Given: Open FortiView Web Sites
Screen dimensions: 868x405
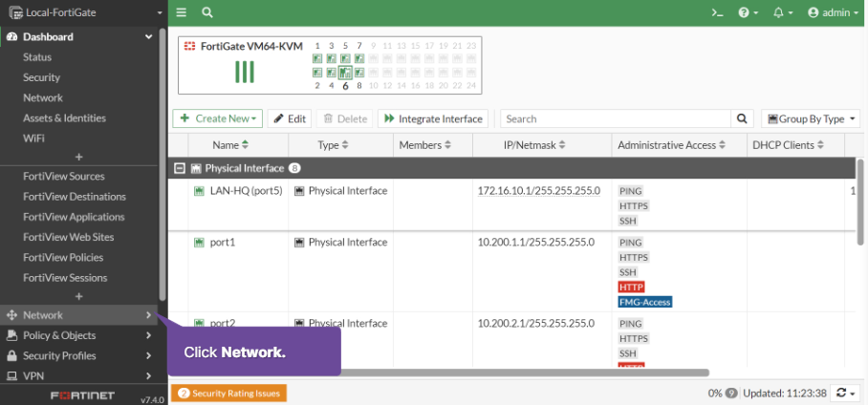Looking at the screenshot, I should (x=68, y=237).
